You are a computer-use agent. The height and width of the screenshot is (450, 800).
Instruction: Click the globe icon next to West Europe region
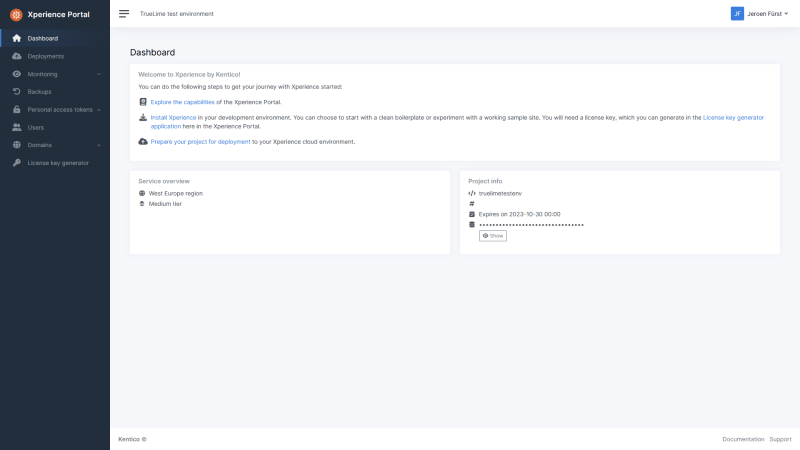click(142, 193)
